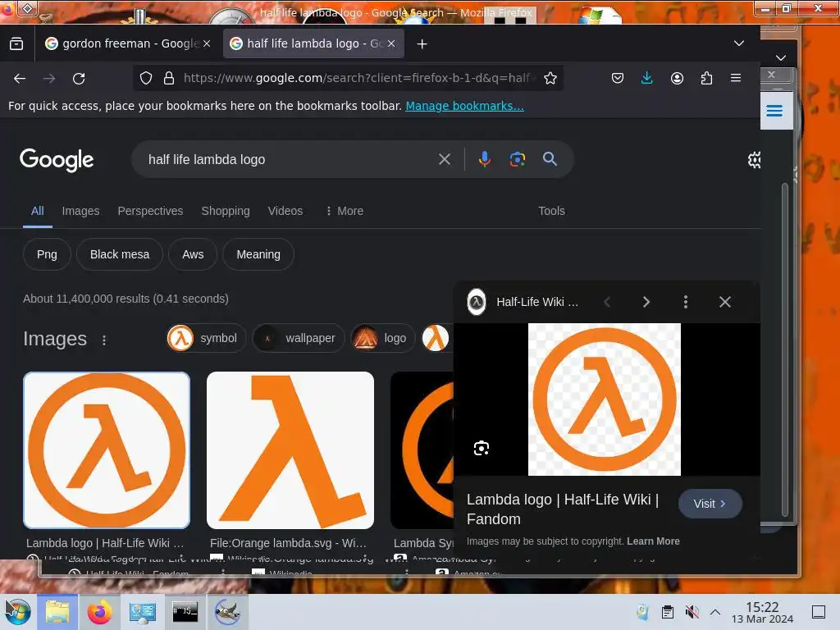Viewport: 840px width, 630px height.
Task: Close the gordon freeman tab
Action: (x=207, y=43)
